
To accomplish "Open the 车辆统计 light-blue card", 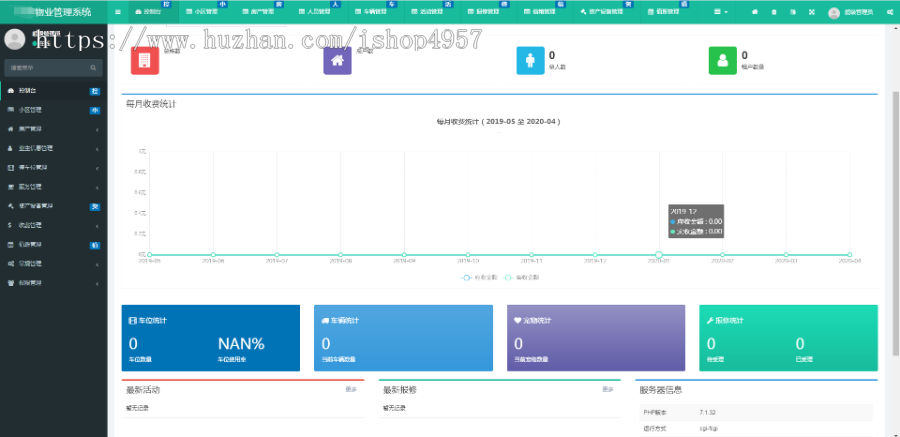I will coord(404,338).
